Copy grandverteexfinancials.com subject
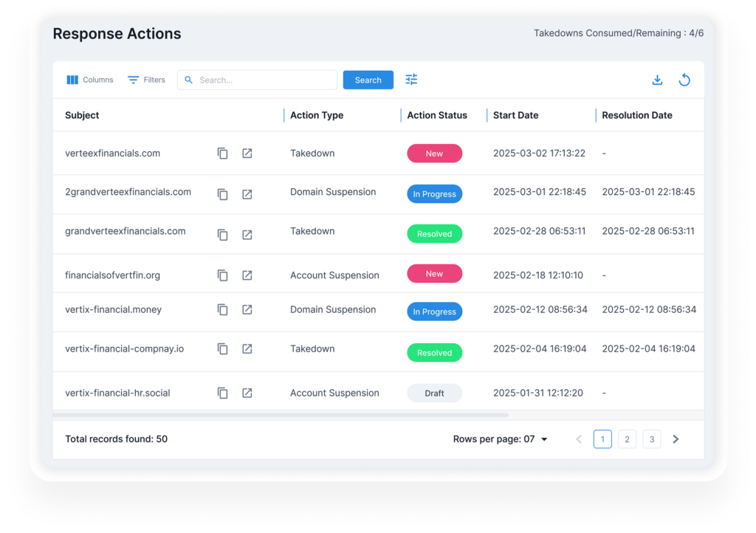Image resolution: width=756 pixels, height=533 pixels. click(222, 235)
